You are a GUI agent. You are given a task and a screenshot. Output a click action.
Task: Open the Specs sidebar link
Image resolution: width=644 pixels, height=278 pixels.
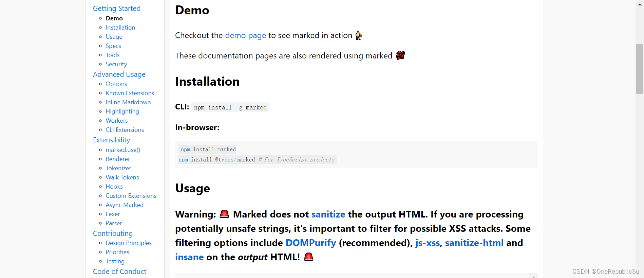tap(113, 46)
